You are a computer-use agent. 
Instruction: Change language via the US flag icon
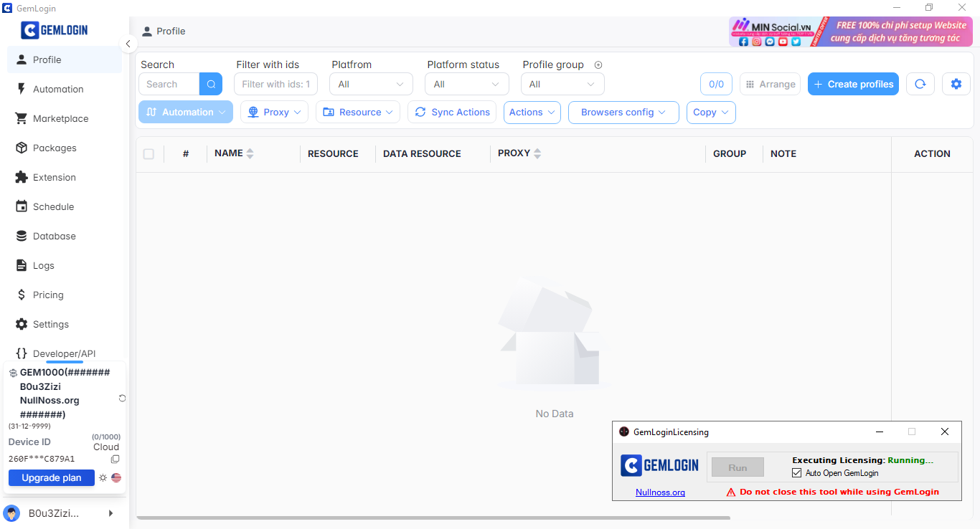(116, 477)
